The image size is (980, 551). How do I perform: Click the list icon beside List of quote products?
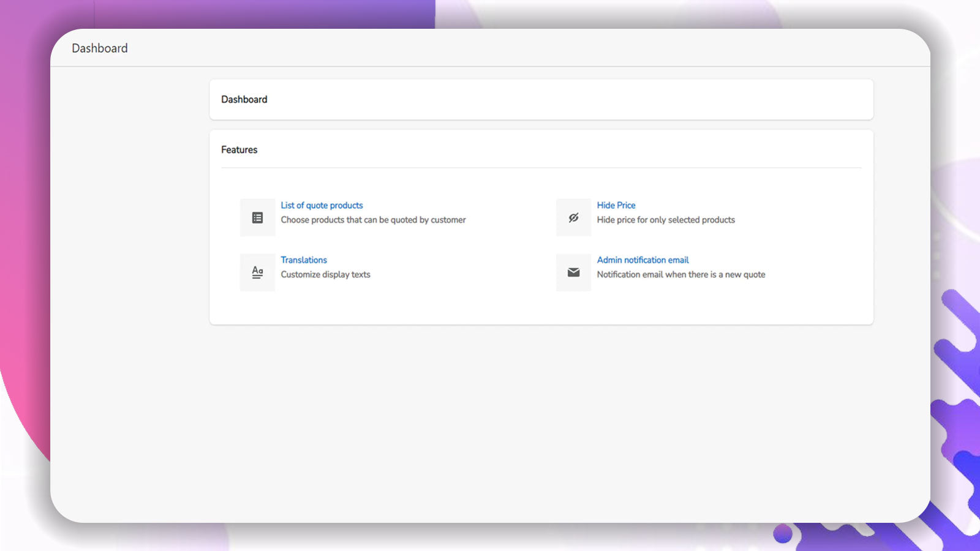pos(257,217)
